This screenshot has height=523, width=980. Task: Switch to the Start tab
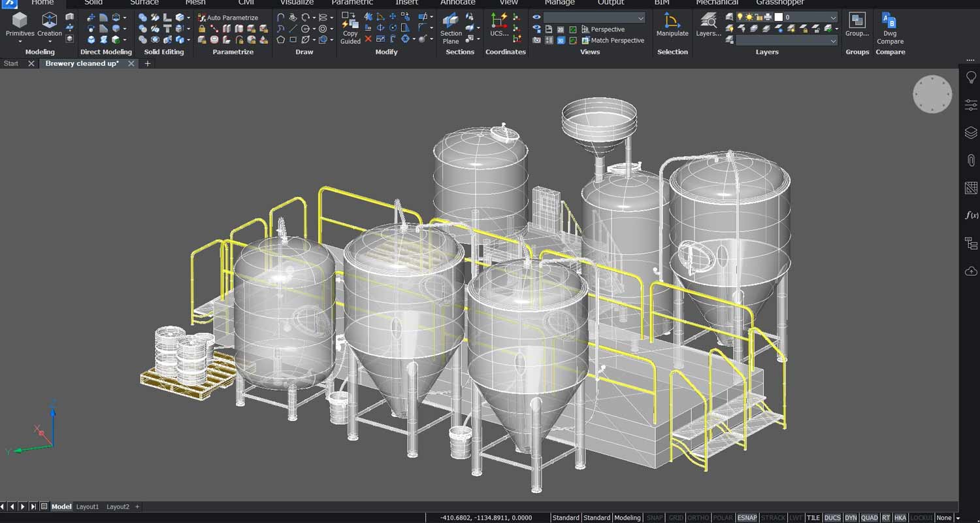pos(11,63)
